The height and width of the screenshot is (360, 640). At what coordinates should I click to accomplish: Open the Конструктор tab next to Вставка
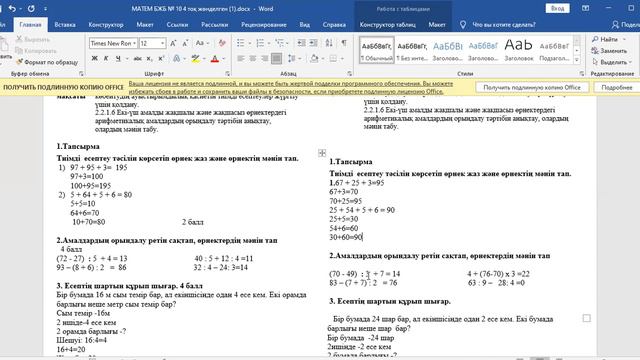106,24
